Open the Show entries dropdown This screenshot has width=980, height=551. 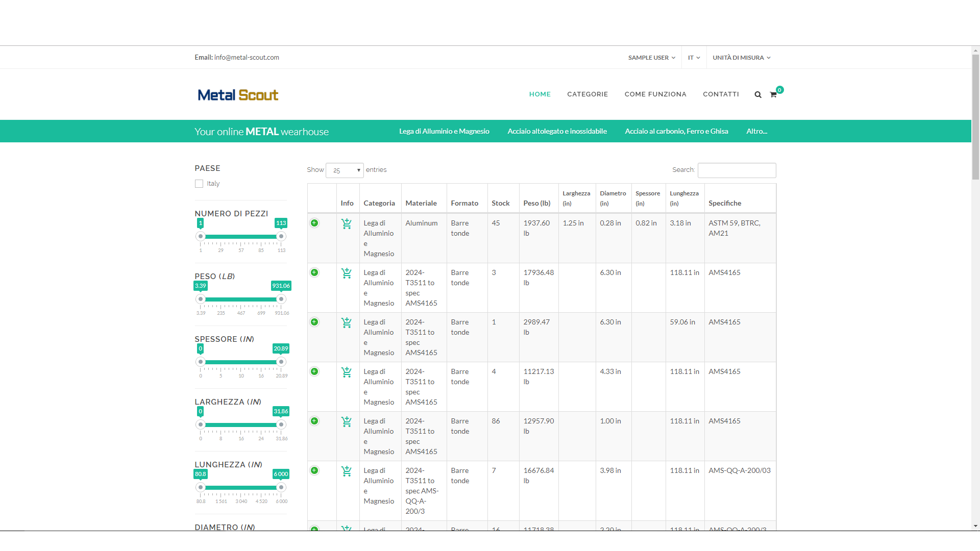point(345,170)
